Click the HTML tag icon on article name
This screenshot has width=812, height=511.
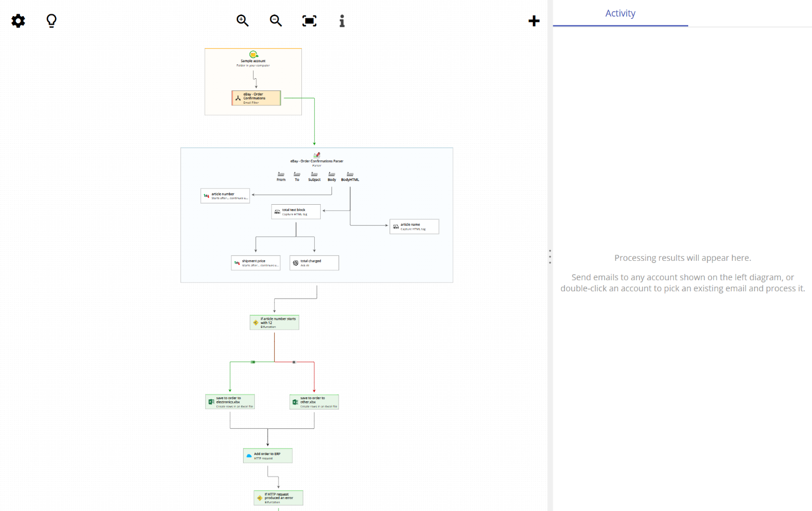(395, 226)
